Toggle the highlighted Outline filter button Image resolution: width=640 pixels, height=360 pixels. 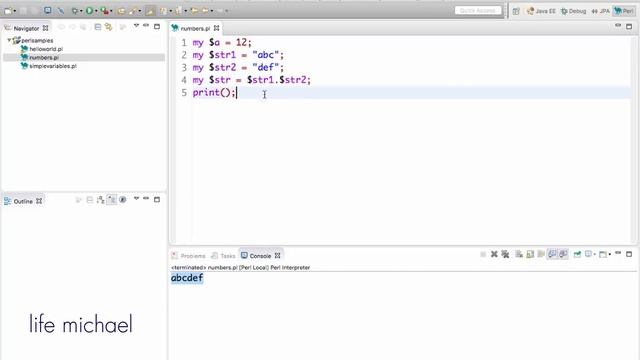tap(111, 200)
